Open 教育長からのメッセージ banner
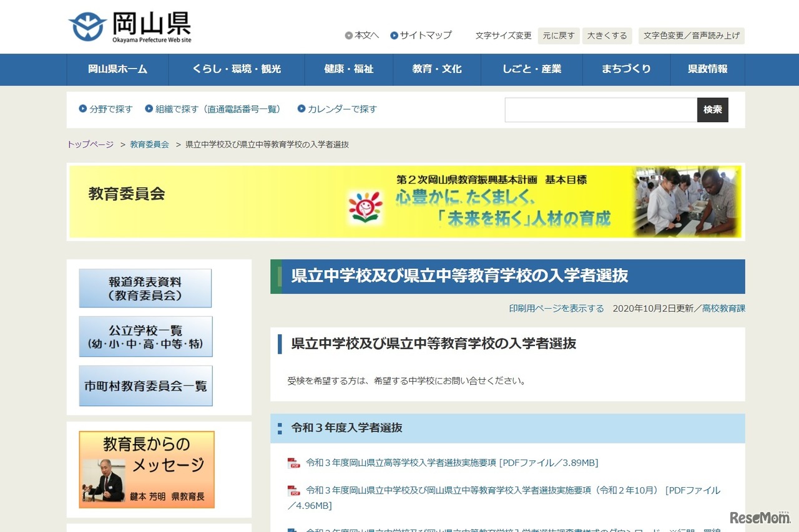Viewport: 799px width, 532px height. coord(147,470)
